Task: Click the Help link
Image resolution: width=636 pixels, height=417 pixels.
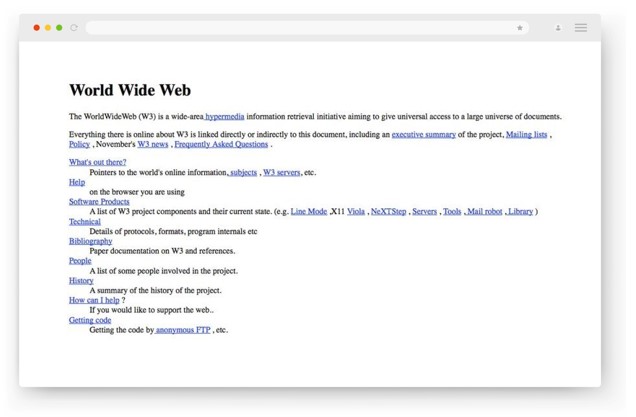Action: point(77,182)
